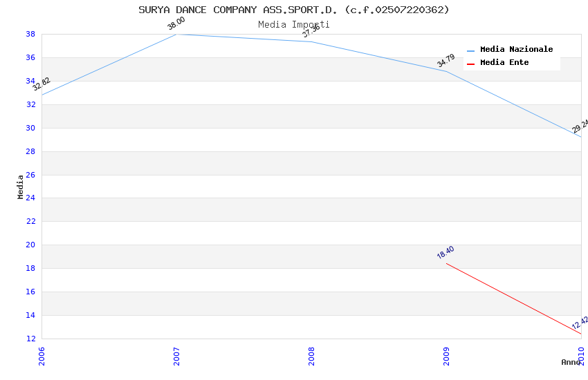This screenshot has height=380, width=588.
Task: Click the blue line between 2007 and 2008
Action: point(244,38)
